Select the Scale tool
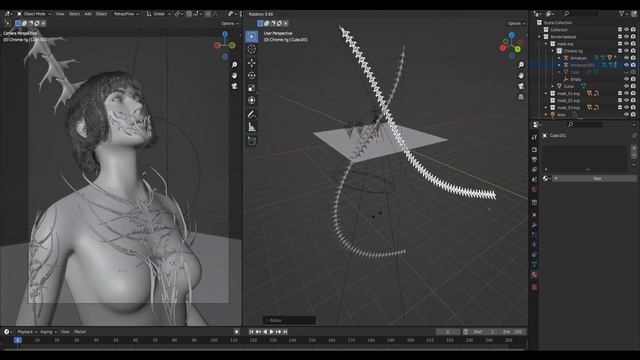 [x=252, y=88]
